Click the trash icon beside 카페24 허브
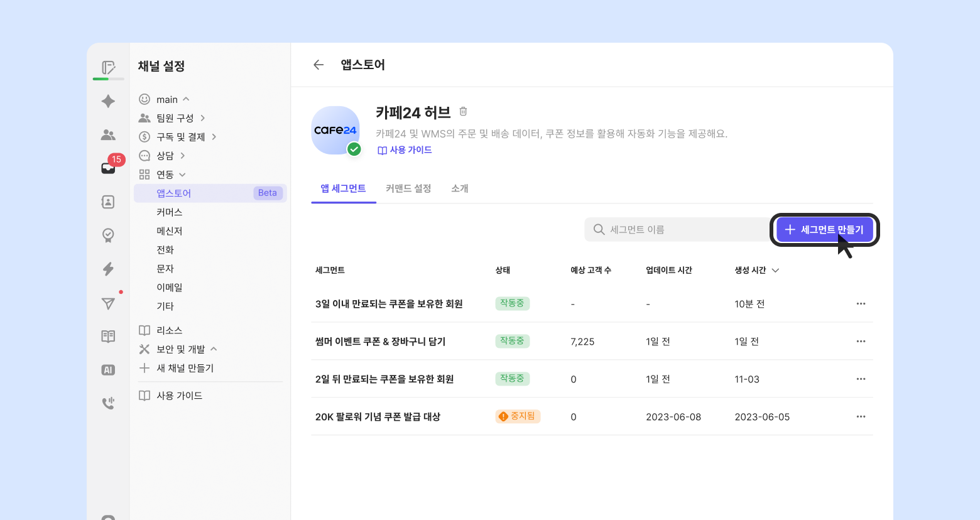 tap(463, 112)
